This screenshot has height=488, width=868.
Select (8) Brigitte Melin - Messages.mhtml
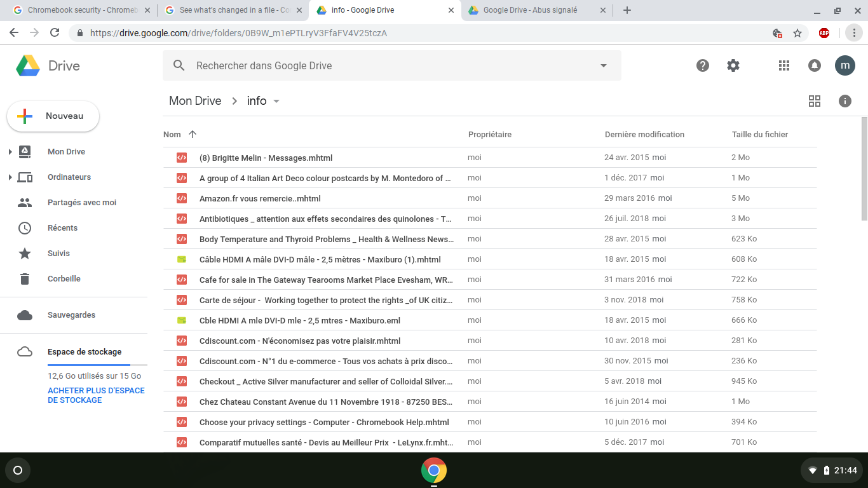click(x=489, y=158)
